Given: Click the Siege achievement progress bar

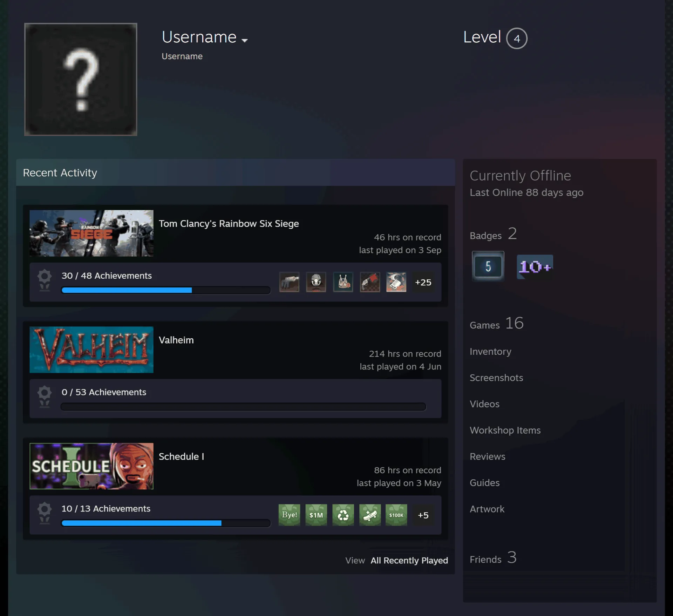Looking at the screenshot, I should 166,290.
